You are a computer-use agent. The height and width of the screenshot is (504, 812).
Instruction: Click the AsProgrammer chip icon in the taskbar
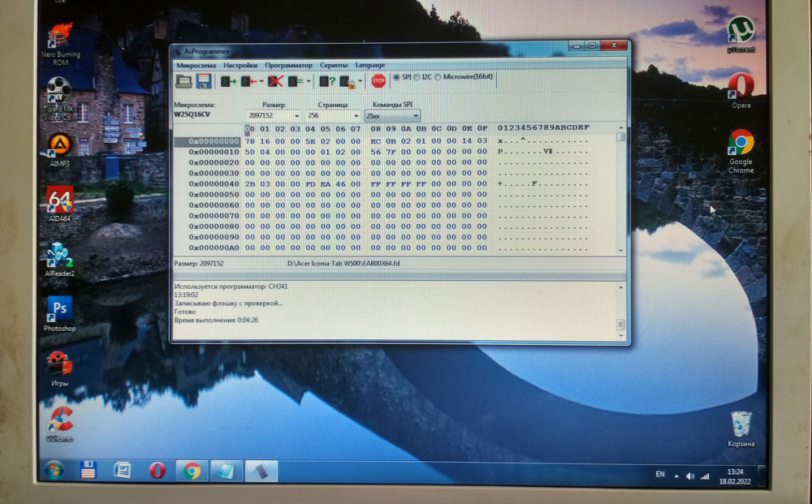pos(261,471)
